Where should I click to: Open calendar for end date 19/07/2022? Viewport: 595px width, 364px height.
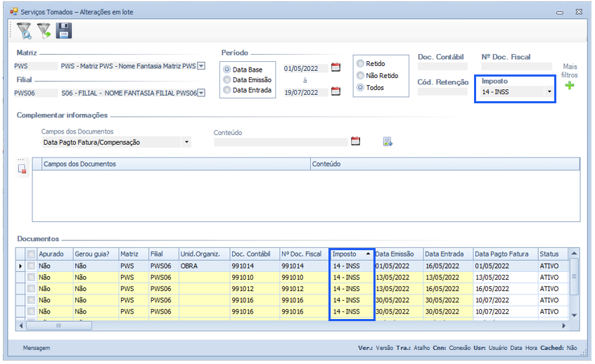335,91
